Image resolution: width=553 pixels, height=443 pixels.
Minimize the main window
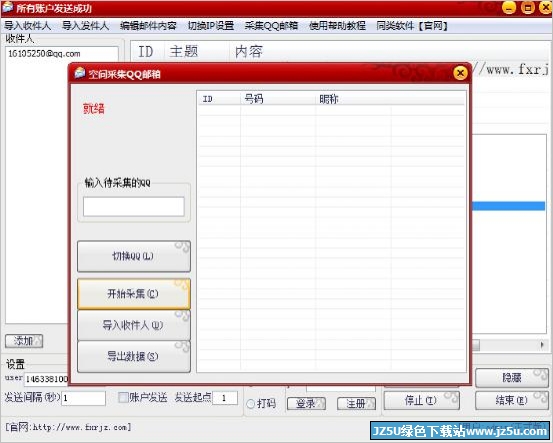509,7
